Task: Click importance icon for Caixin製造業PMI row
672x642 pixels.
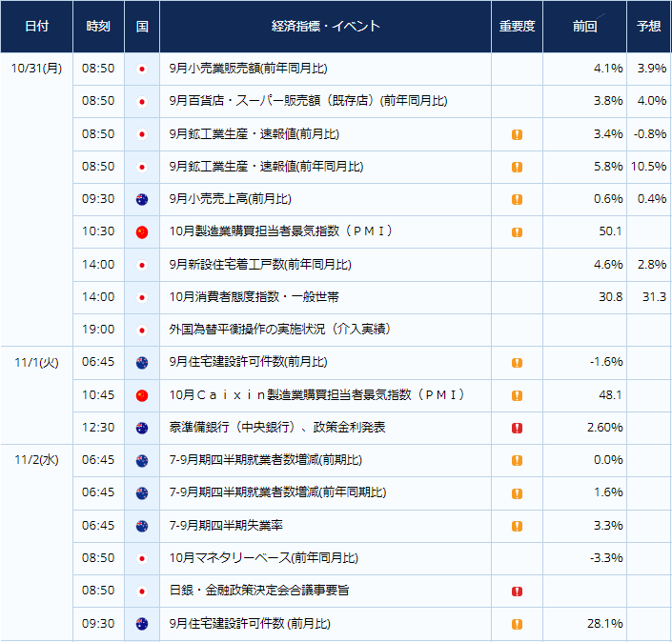Action: coord(517,395)
